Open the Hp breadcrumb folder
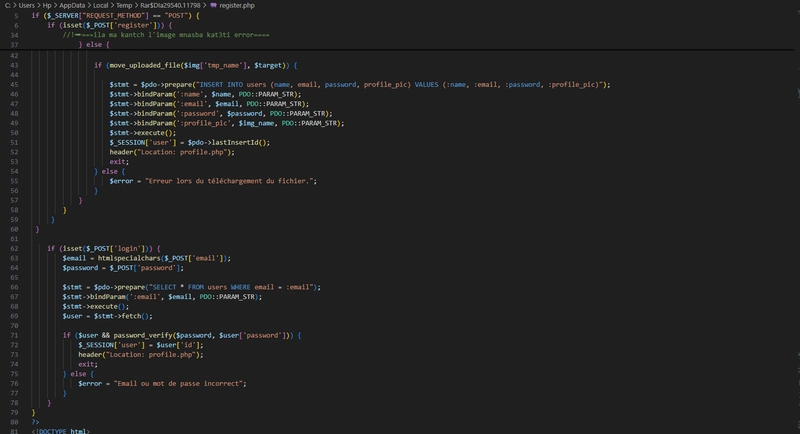This screenshot has width=800, height=434. click(x=47, y=5)
